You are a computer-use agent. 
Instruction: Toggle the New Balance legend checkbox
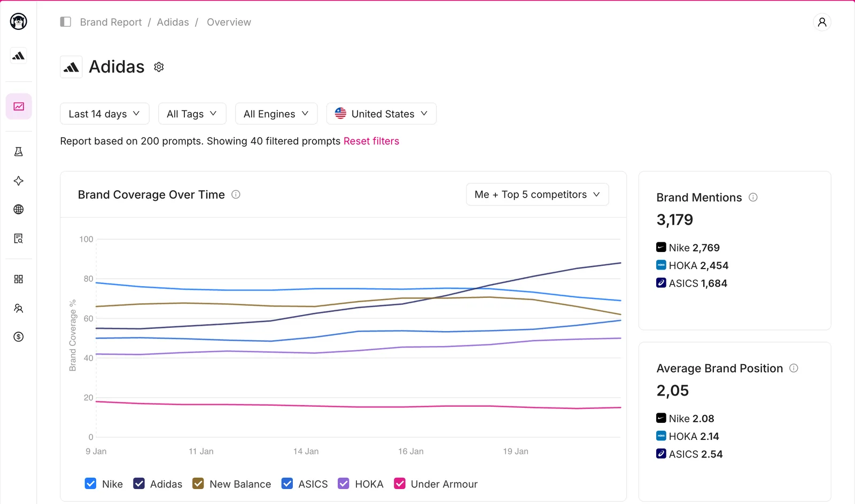click(x=198, y=484)
